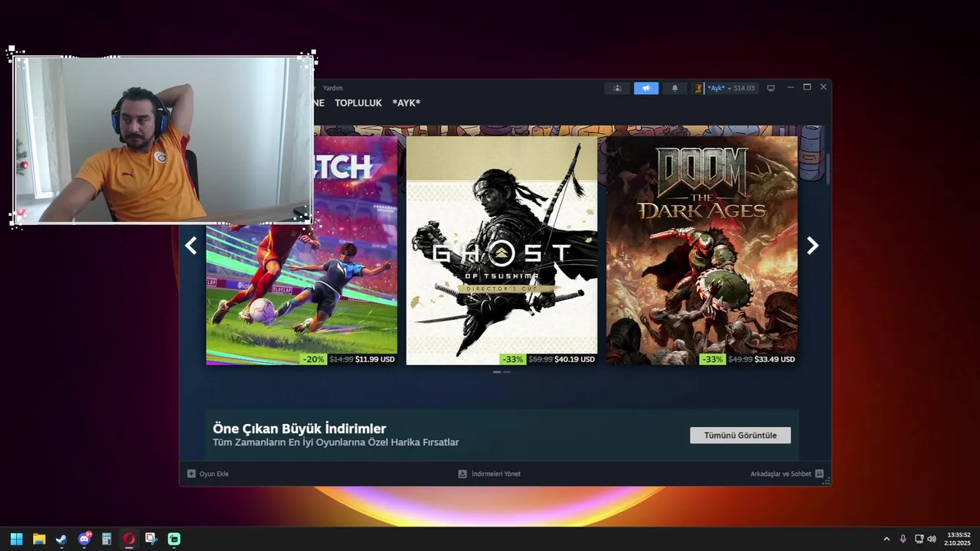Image resolution: width=980 pixels, height=551 pixels.
Task: Open File Explorer from taskbar
Action: click(x=39, y=539)
